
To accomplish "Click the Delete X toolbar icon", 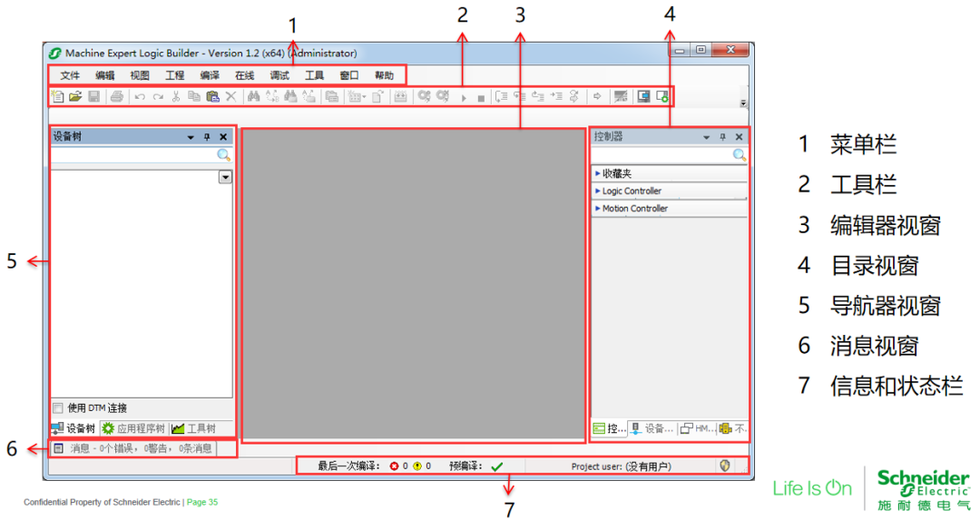I will pos(231,96).
